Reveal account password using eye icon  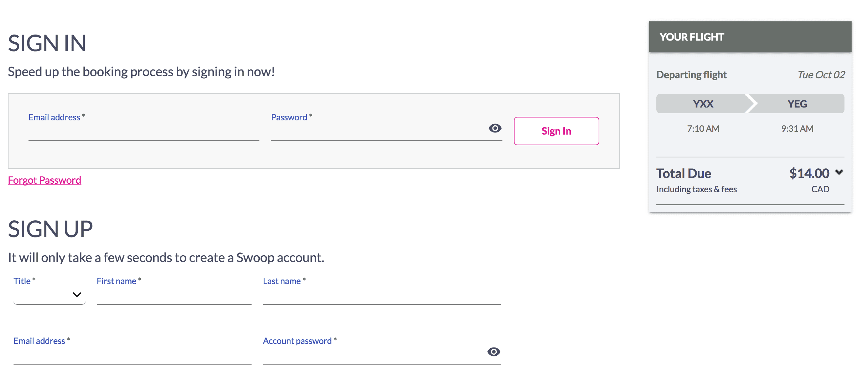[494, 352]
